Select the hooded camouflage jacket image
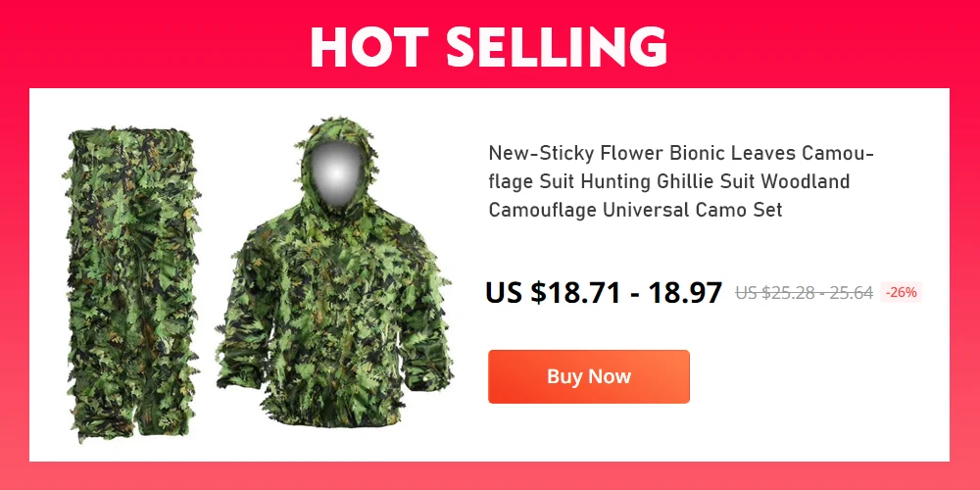 click(335, 272)
